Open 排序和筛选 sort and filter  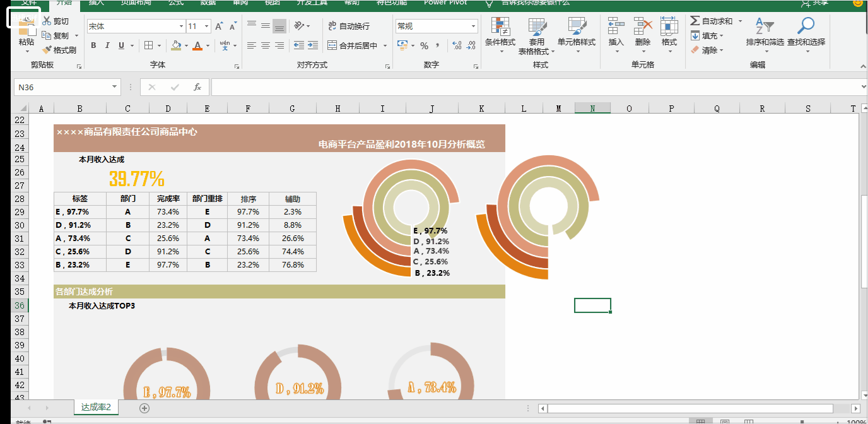point(765,33)
